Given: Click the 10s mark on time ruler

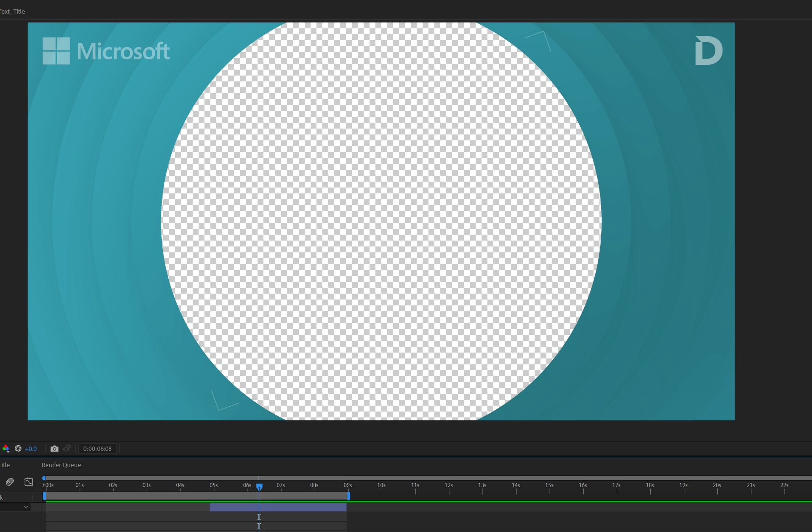Looking at the screenshot, I should pos(381,486).
